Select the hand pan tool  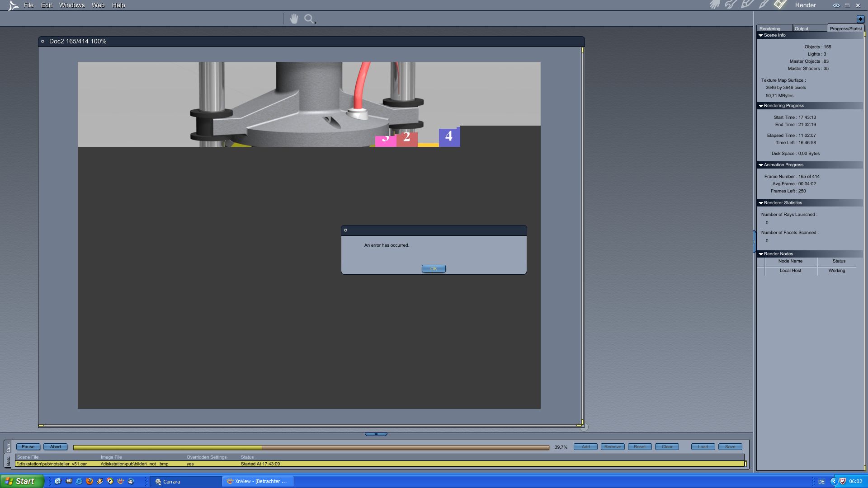point(294,19)
